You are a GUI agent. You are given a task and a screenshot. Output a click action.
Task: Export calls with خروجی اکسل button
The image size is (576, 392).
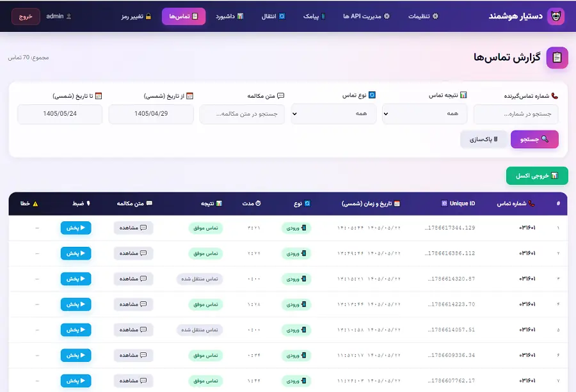coord(537,176)
